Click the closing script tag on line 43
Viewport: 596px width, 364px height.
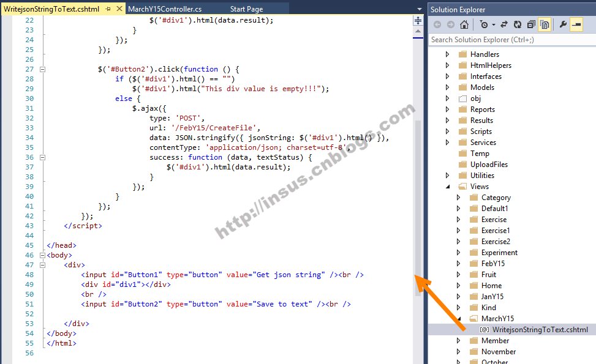pos(83,226)
